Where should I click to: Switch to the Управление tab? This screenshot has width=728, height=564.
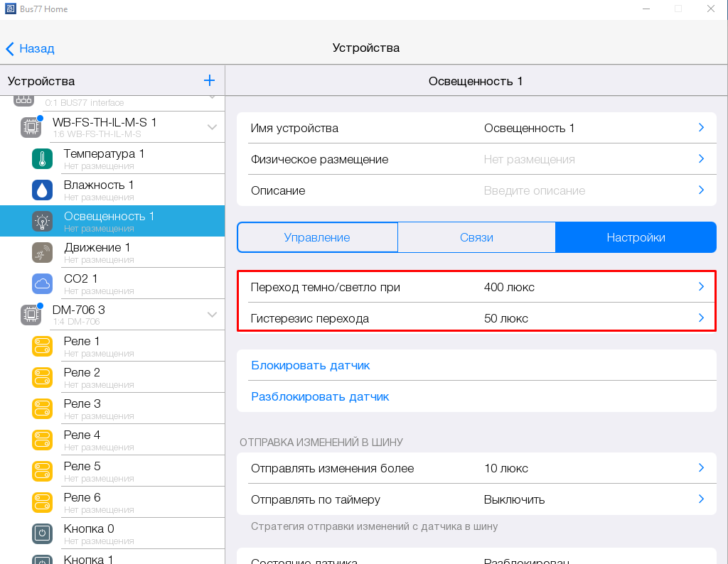[317, 238]
